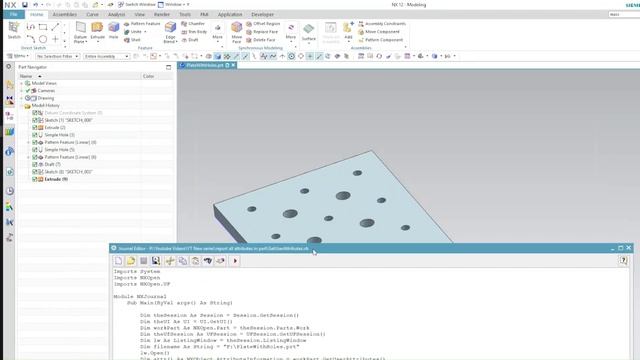Open the File tab
The height and width of the screenshot is (360, 640).
pos(13,14)
